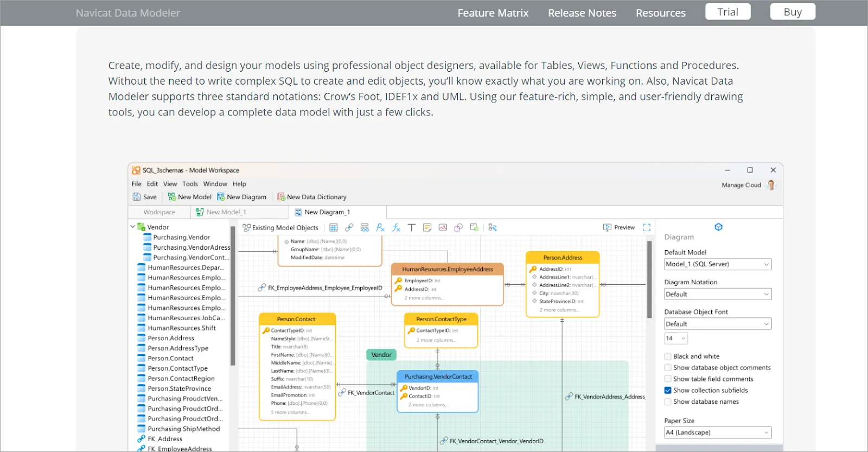Open the Tools menu
This screenshot has width=868, height=452.
[x=190, y=184]
